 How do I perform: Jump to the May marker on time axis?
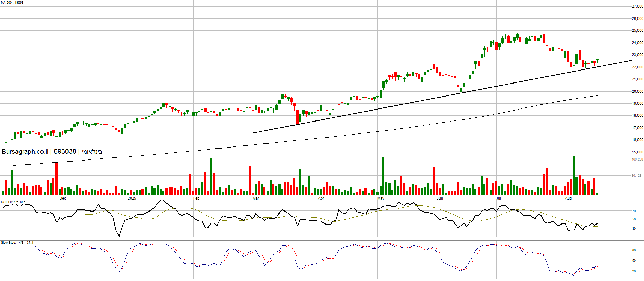381,199
